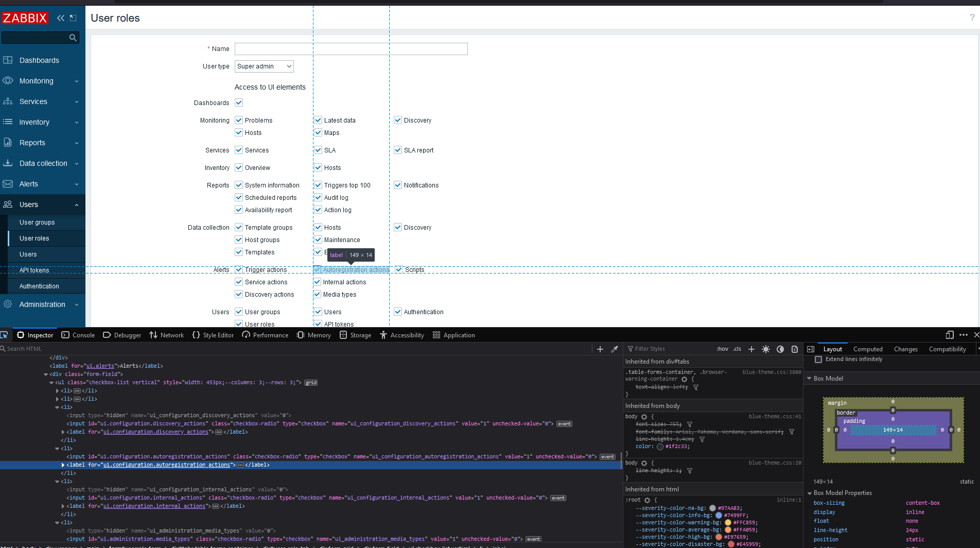The height and width of the screenshot is (548, 980).
Task: Pick a color with the eyedropper icon
Action: [x=615, y=349]
